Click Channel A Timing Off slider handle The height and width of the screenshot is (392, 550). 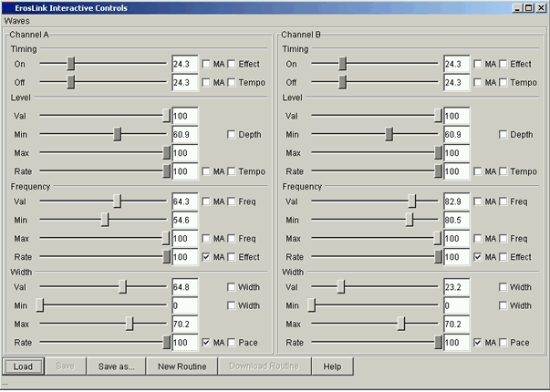[71, 82]
